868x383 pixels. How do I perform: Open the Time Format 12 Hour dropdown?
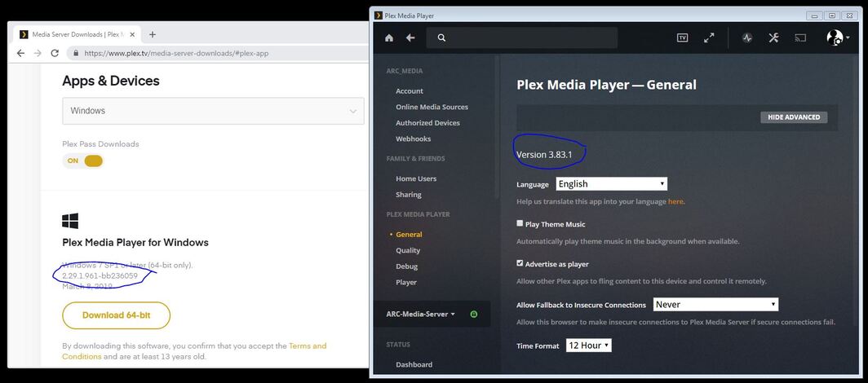coord(588,346)
